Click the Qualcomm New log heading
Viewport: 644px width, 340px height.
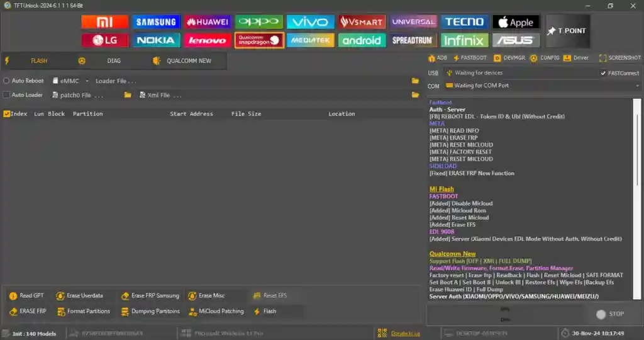452,254
